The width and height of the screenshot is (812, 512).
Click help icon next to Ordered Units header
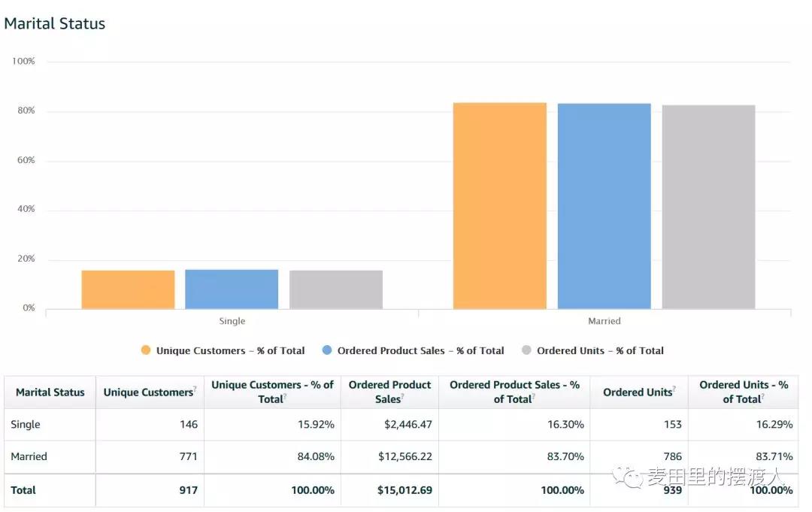pyautogui.click(x=674, y=389)
